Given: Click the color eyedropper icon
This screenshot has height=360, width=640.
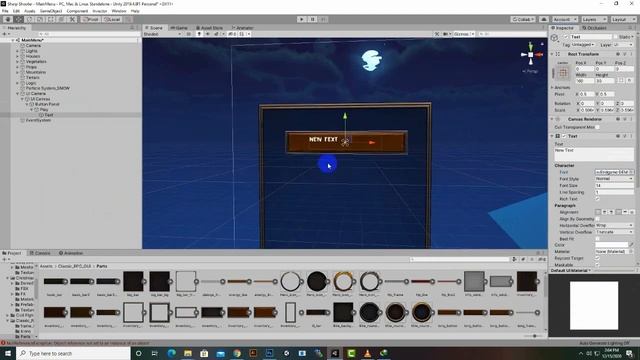Looking at the screenshot, I should pyautogui.click(x=631, y=245).
